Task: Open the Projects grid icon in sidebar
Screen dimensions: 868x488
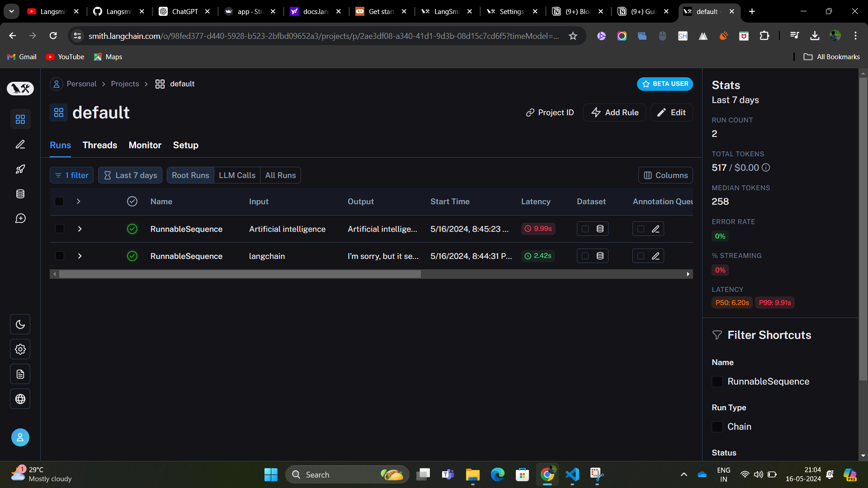Action: [20, 119]
